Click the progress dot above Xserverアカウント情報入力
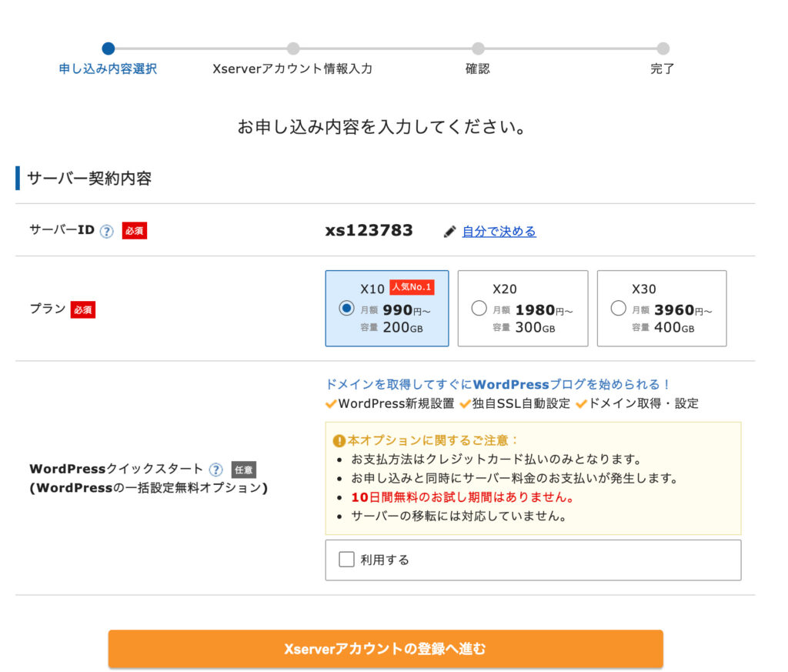 (x=293, y=48)
